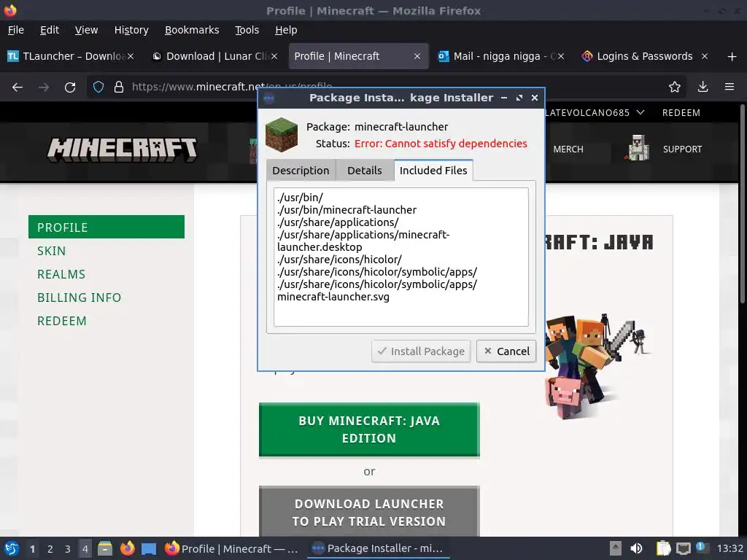The height and width of the screenshot is (560, 747).
Task: Select PROFILE in the sidebar
Action: click(x=107, y=227)
